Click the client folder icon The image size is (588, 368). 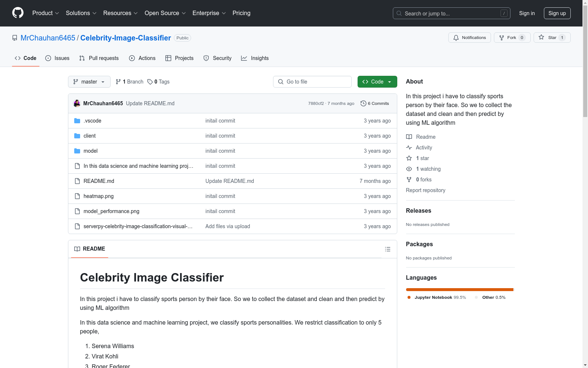(77, 136)
